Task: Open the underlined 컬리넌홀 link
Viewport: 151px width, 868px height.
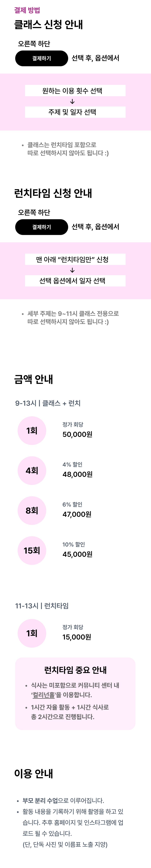Action: (43, 695)
